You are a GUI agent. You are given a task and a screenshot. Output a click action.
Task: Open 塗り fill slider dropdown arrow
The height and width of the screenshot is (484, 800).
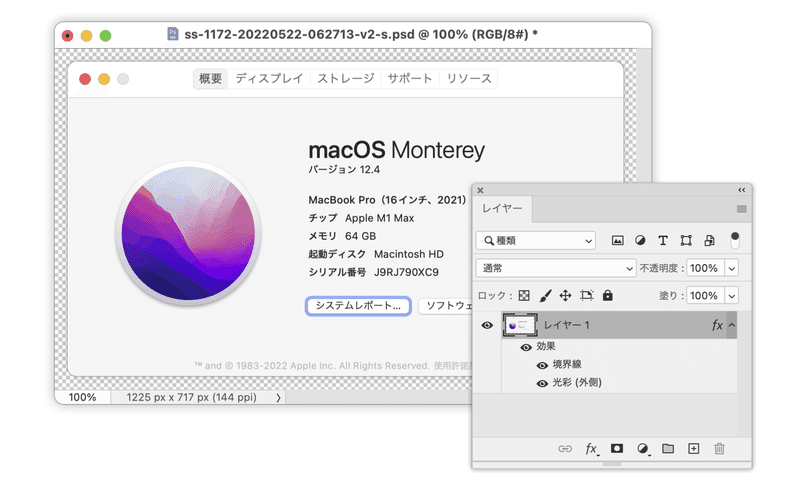(x=732, y=296)
